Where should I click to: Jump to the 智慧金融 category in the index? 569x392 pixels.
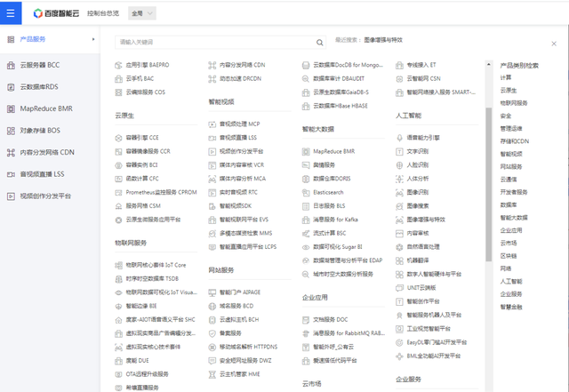pos(511,307)
